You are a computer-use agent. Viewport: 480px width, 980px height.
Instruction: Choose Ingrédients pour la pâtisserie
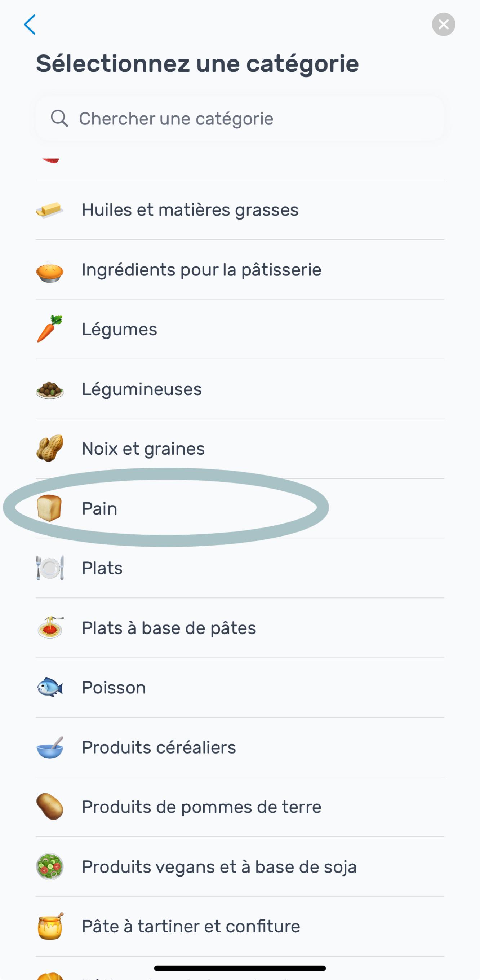pos(201,270)
